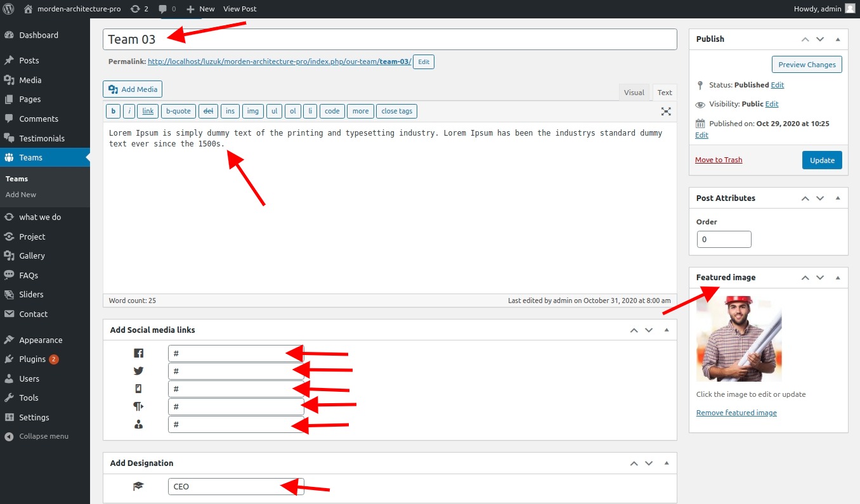Click the Add Media button

tap(133, 89)
